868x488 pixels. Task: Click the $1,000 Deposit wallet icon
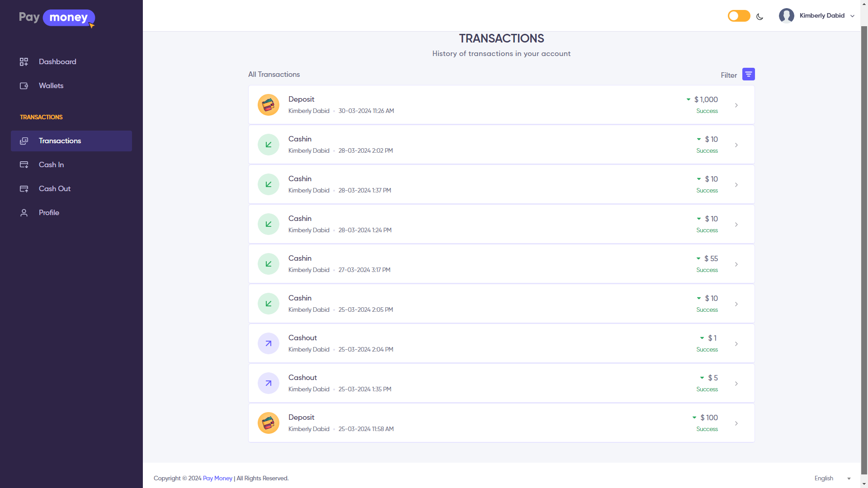pyautogui.click(x=268, y=105)
